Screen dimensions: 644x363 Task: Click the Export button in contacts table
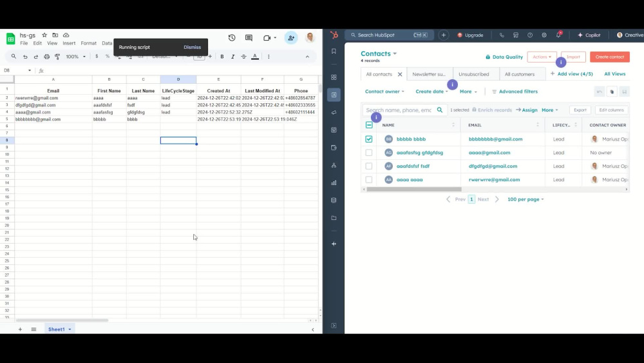click(x=580, y=110)
